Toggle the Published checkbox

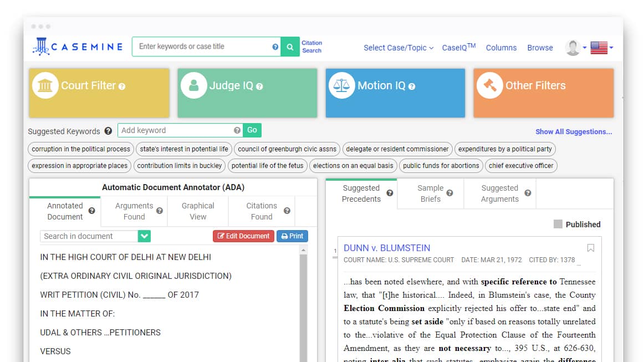pos(558,224)
